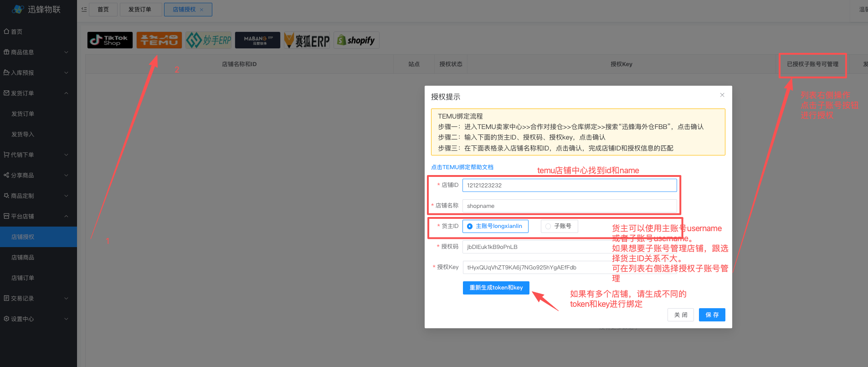This screenshot has width=868, height=367.
Task: Expand the 商品信息 sidebar menu
Action: pos(38,52)
